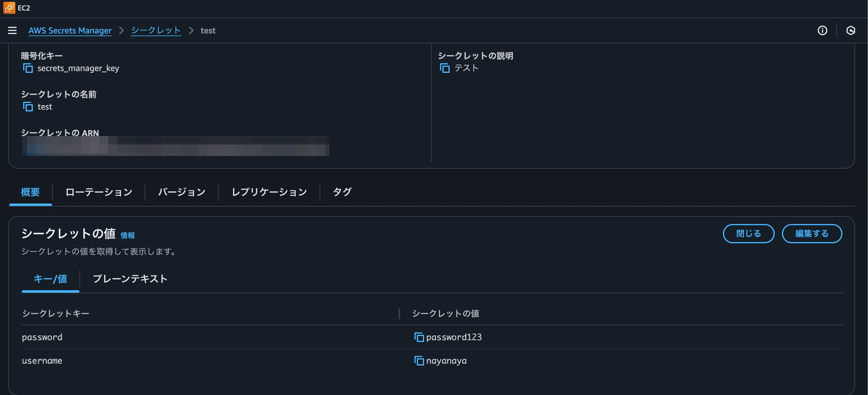Copy the nayanaya username value
This screenshot has width=868, height=395.
[419, 360]
